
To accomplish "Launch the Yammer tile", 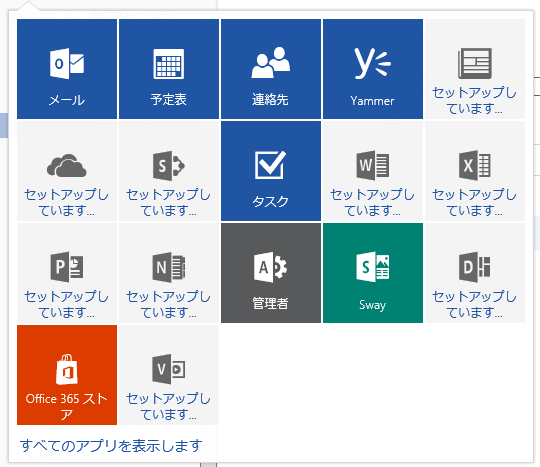I will tap(373, 69).
